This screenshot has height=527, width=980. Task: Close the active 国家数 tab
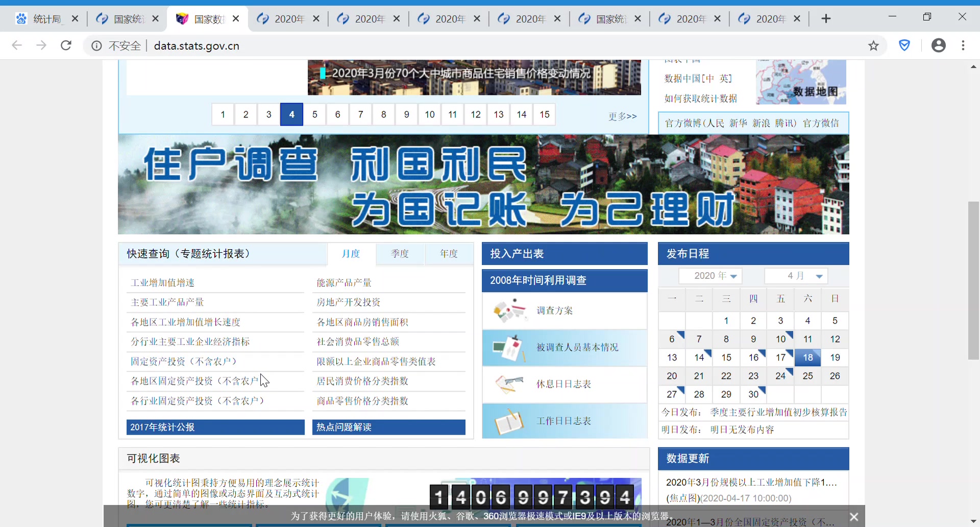[236, 19]
